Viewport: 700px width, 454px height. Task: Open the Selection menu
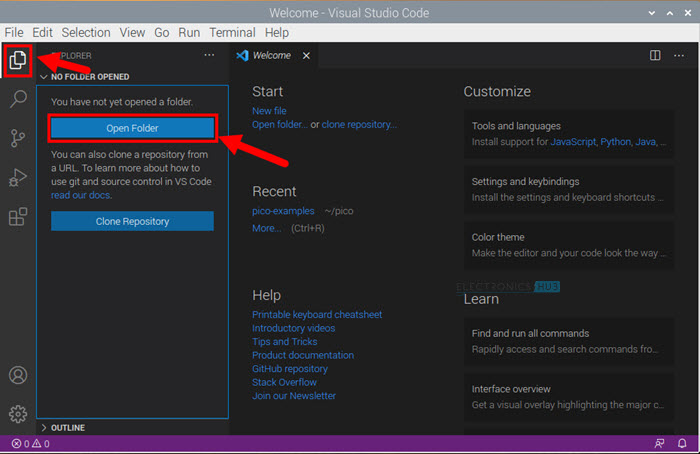(85, 33)
